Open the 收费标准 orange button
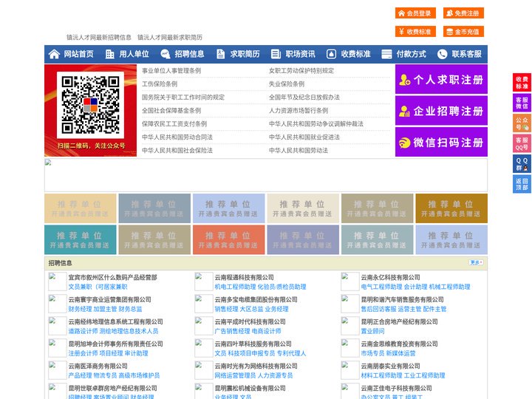Image resolution: width=532 pixels, height=399 pixels. click(415, 32)
